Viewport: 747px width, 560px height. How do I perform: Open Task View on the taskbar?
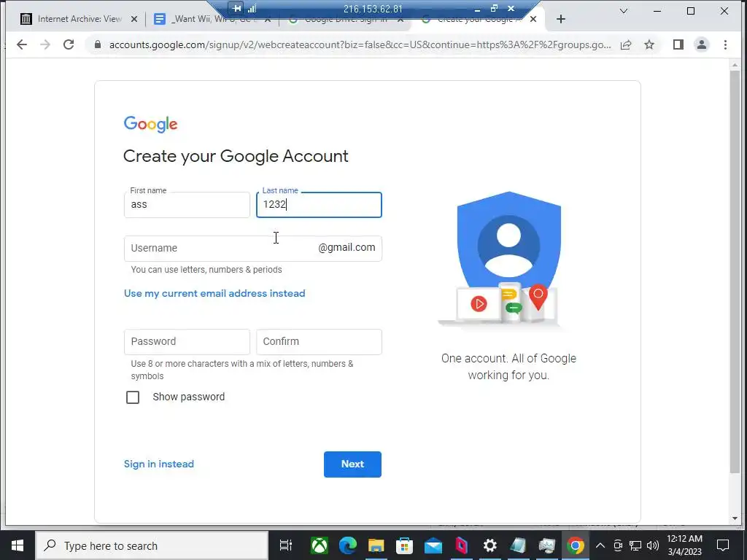[x=285, y=545]
